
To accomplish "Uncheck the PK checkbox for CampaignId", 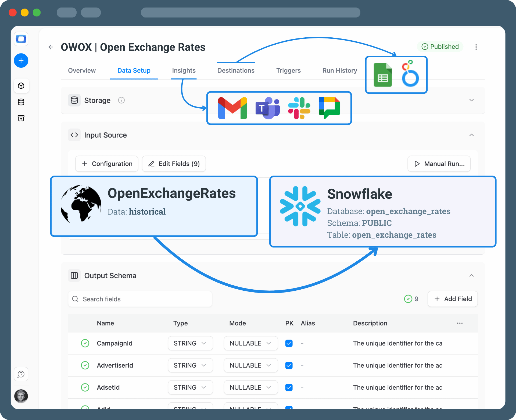I will pos(289,343).
